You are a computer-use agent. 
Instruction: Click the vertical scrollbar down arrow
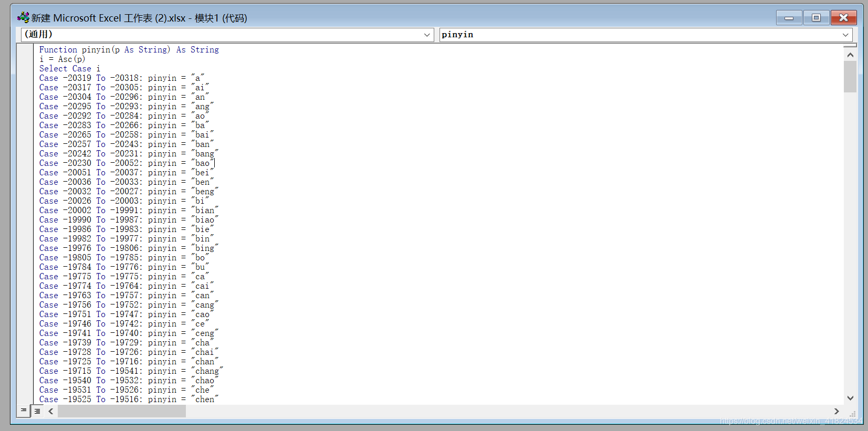coord(850,398)
